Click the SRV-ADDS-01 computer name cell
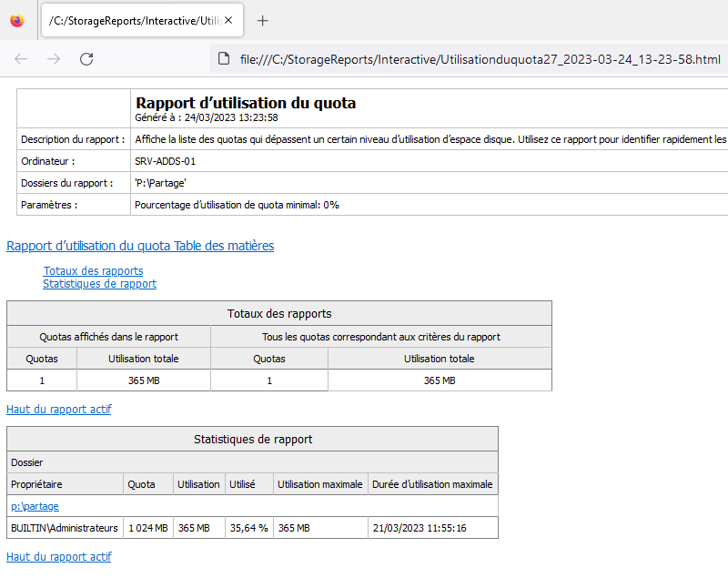This screenshot has width=728, height=578. coord(166,161)
